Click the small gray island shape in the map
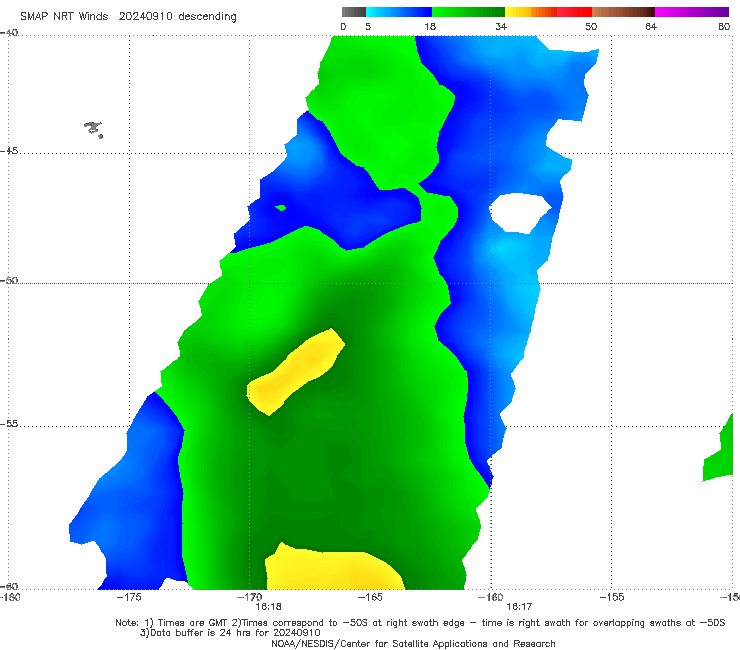 coord(93,129)
